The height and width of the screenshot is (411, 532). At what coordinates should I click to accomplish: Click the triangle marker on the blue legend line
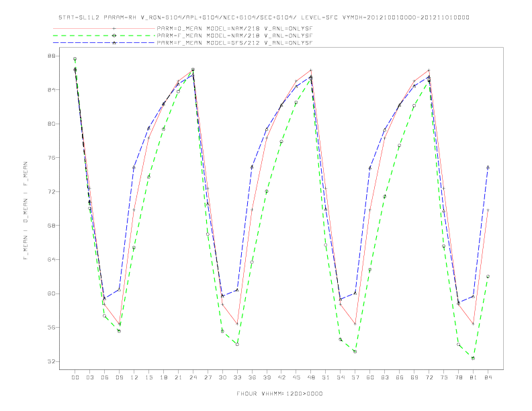[x=114, y=43]
